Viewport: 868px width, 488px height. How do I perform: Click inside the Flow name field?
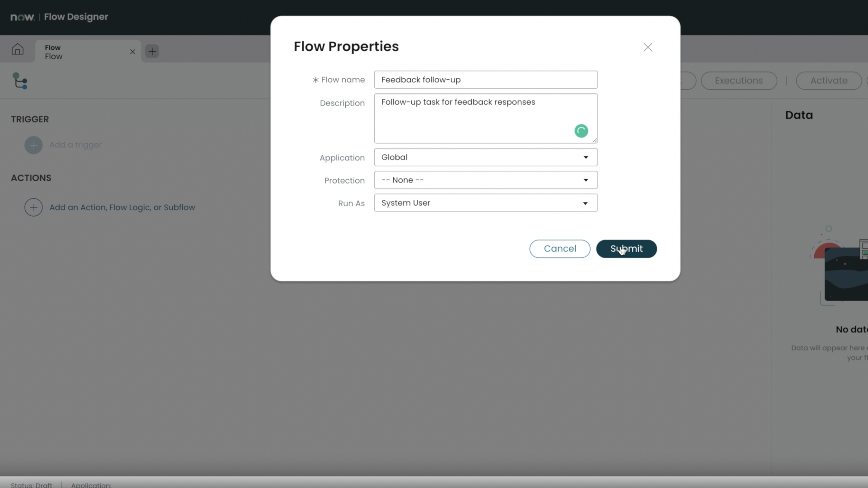click(485, 80)
